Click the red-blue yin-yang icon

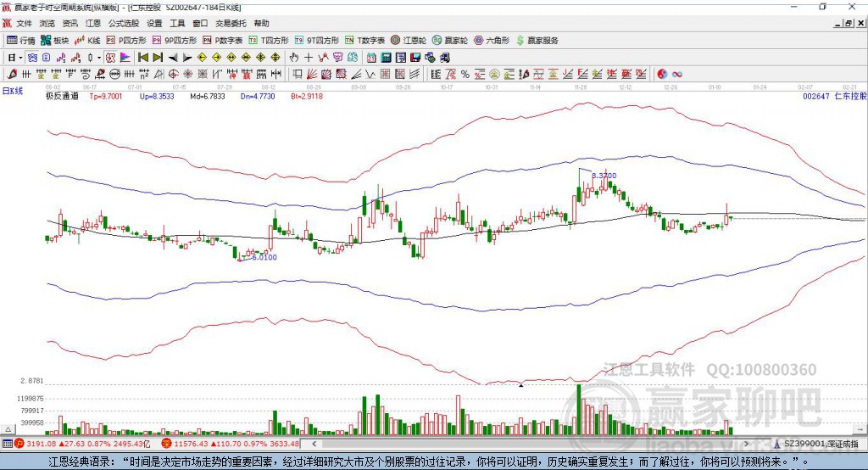click(x=662, y=74)
